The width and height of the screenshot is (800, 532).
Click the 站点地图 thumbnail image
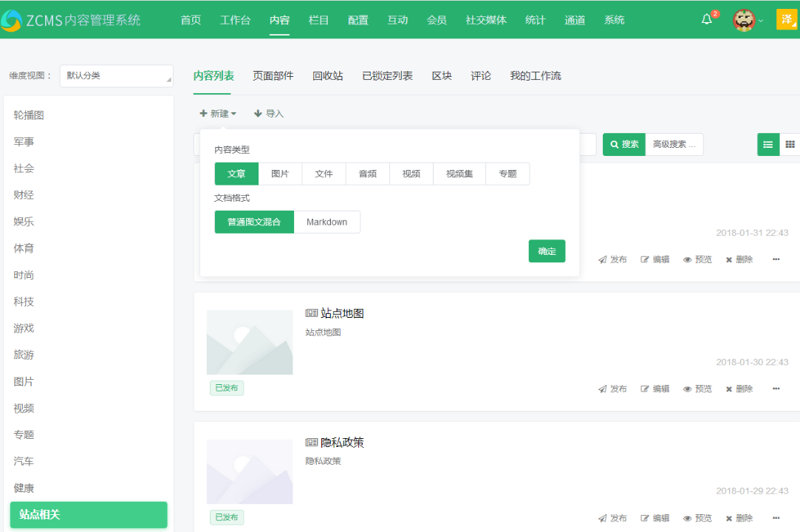coord(250,342)
